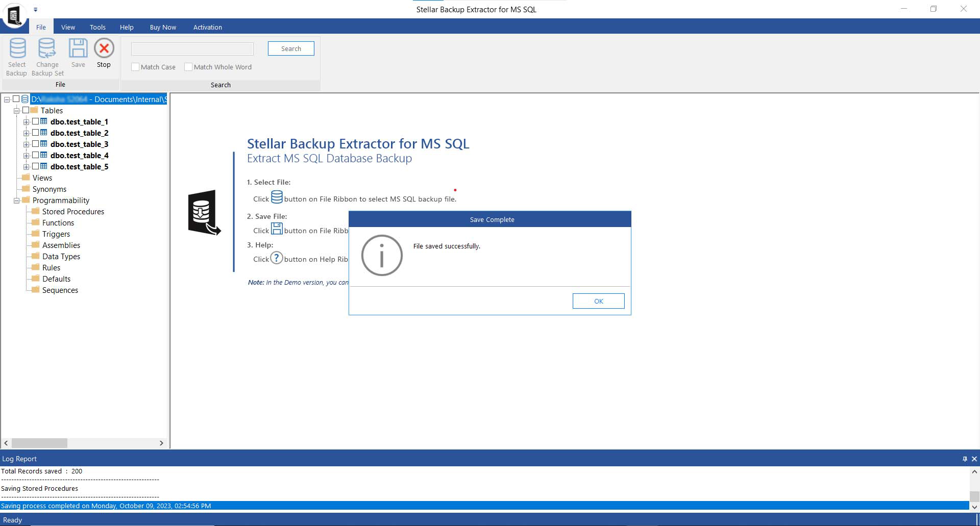980x526 pixels.
Task: Open the Activation tab
Action: click(207, 27)
